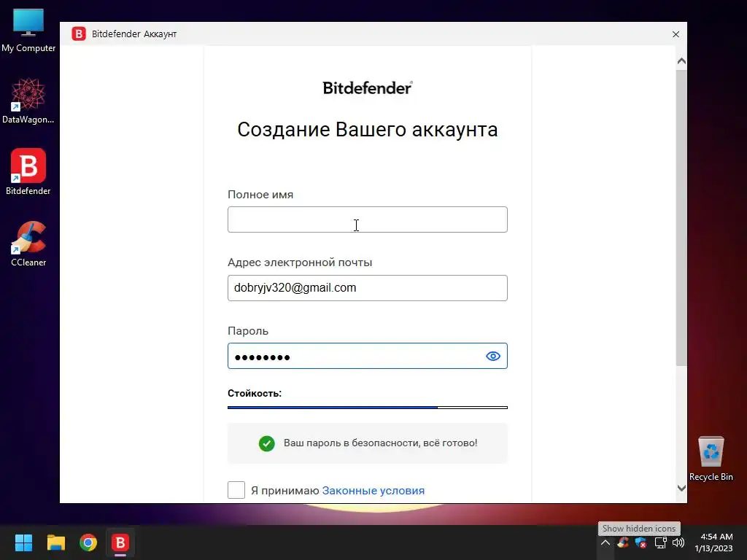747x560 pixels.
Task: Click the Стойкость strength bar
Action: tap(368, 408)
